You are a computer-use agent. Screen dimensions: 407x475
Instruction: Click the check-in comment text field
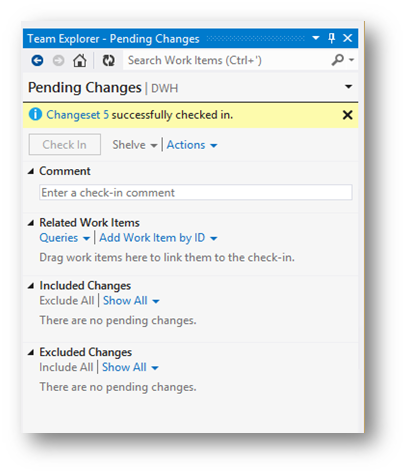point(196,192)
